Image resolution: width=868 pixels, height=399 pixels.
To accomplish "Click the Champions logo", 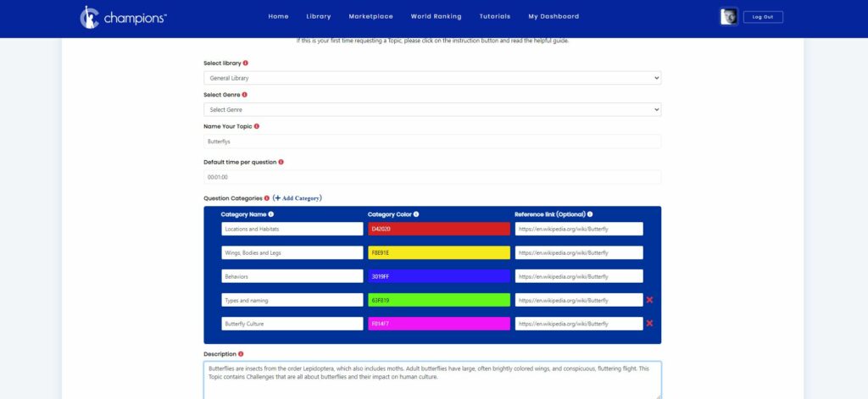I will (123, 17).
